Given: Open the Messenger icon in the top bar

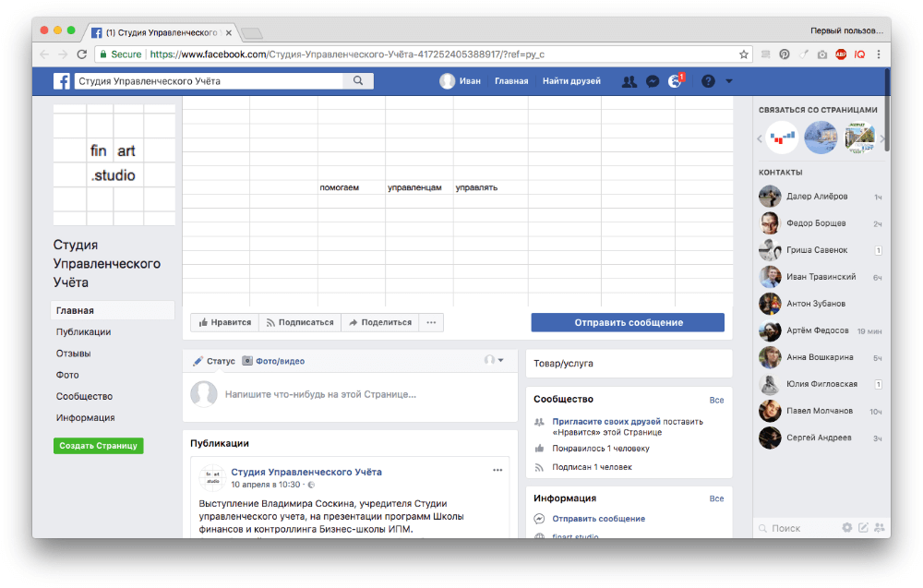Looking at the screenshot, I should [x=653, y=81].
